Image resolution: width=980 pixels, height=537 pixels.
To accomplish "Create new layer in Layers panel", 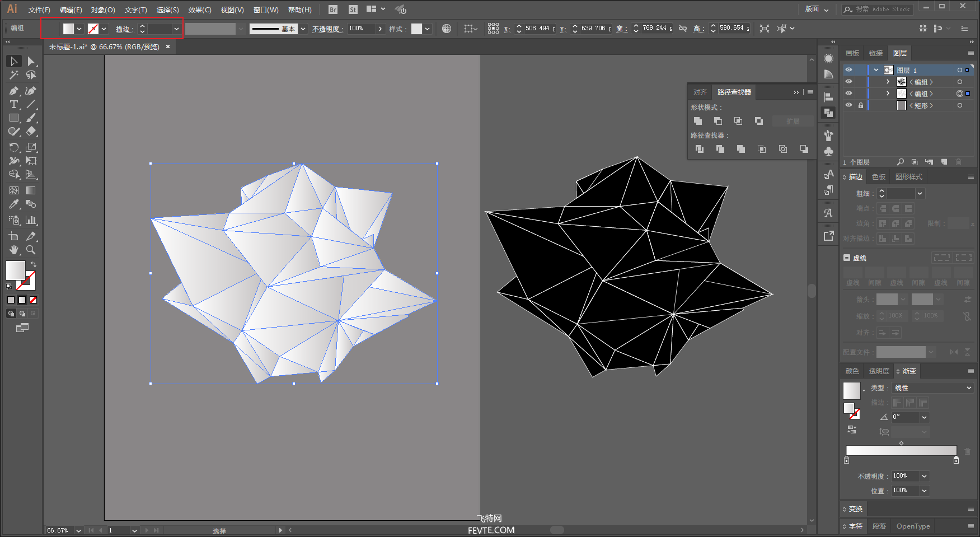I will (x=944, y=162).
